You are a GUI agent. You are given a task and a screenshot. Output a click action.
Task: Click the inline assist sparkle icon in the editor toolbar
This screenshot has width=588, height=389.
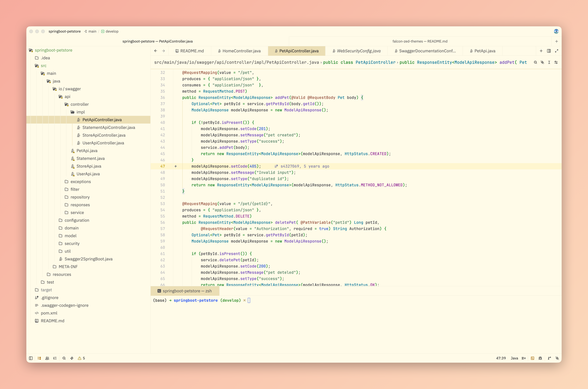pos(542,62)
